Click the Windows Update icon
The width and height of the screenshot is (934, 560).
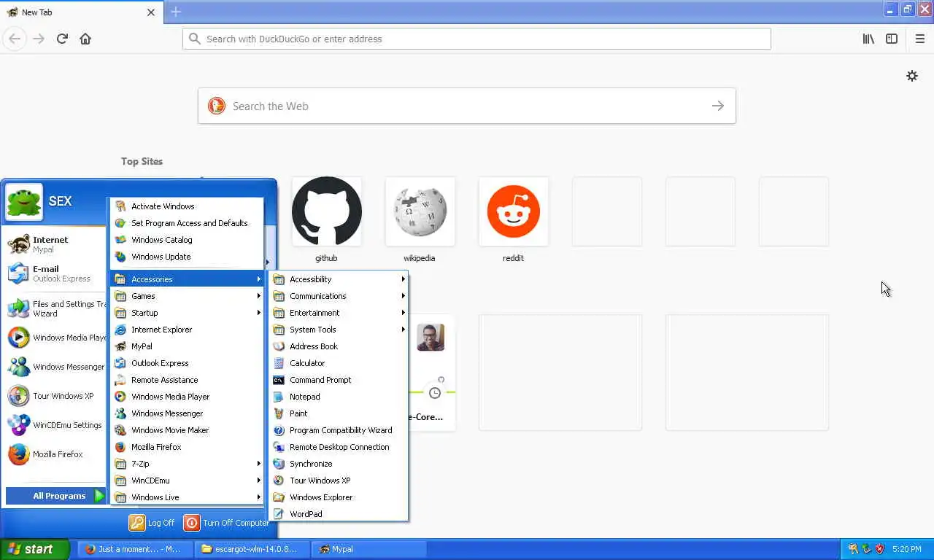pos(120,257)
